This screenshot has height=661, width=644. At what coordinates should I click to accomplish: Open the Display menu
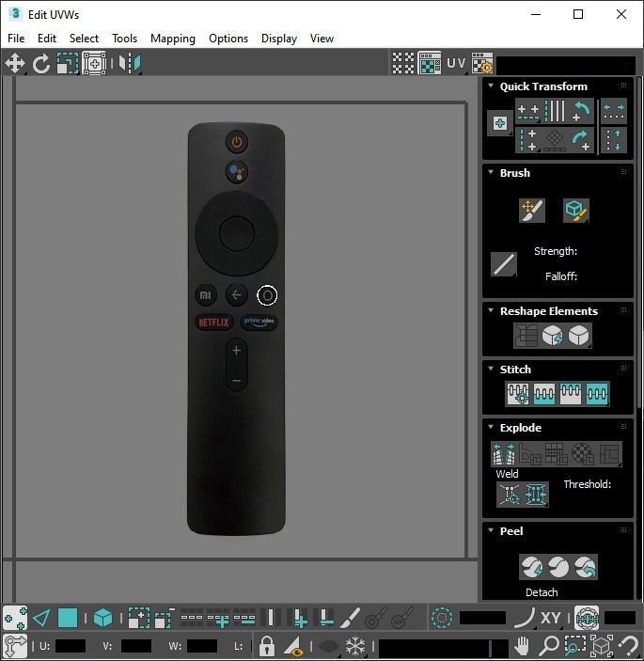click(279, 39)
